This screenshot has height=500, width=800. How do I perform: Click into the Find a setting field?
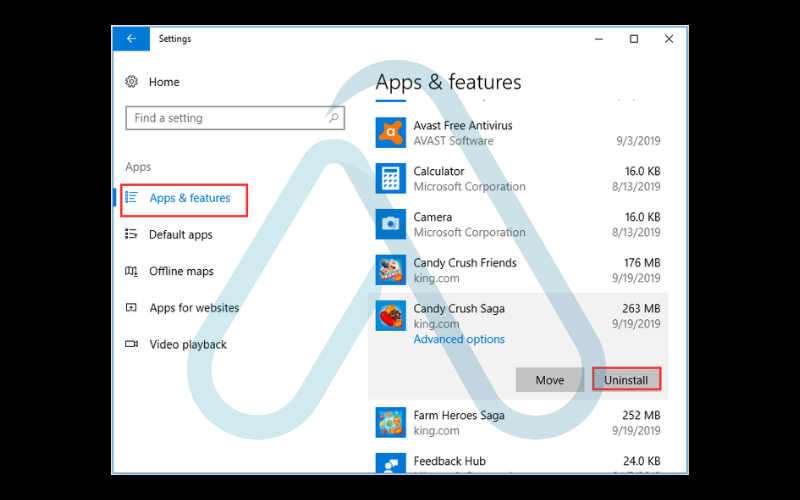click(x=225, y=118)
